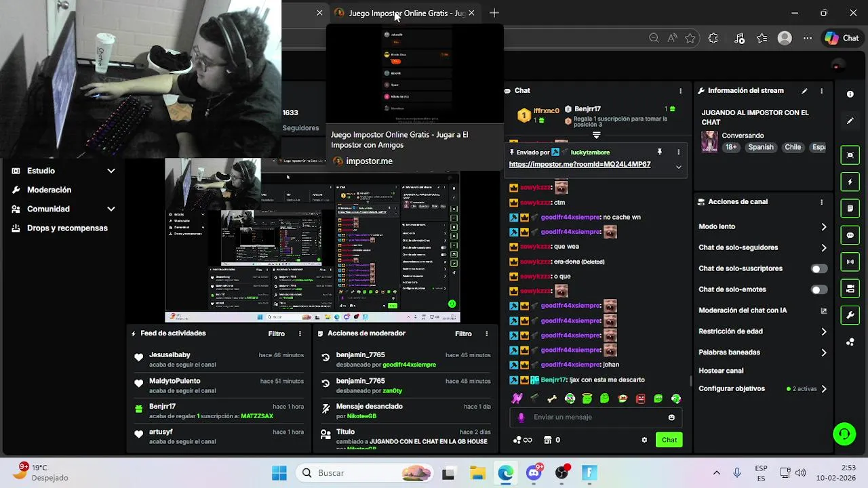Open the pinned message three-dot menu
Image resolution: width=868 pixels, height=488 pixels.
point(678,152)
